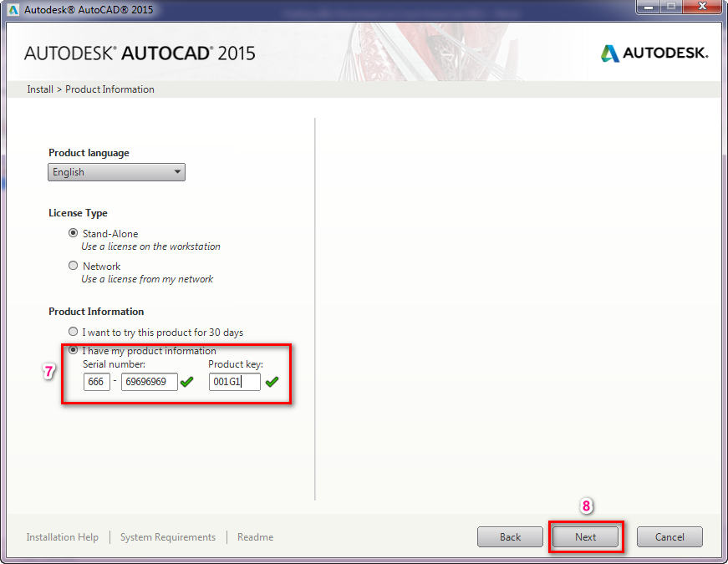Click the 'Use a license on the workstation' text
Viewport: 728px width, 564px height.
151,246
